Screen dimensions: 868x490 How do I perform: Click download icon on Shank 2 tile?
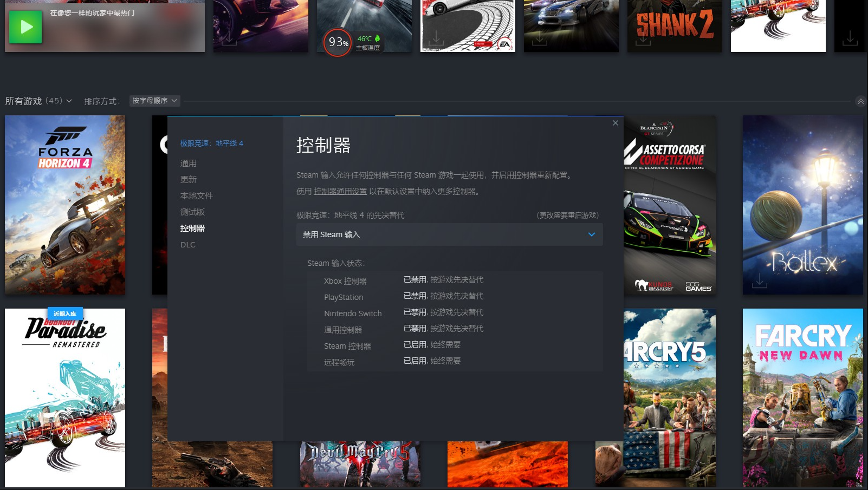(x=643, y=38)
